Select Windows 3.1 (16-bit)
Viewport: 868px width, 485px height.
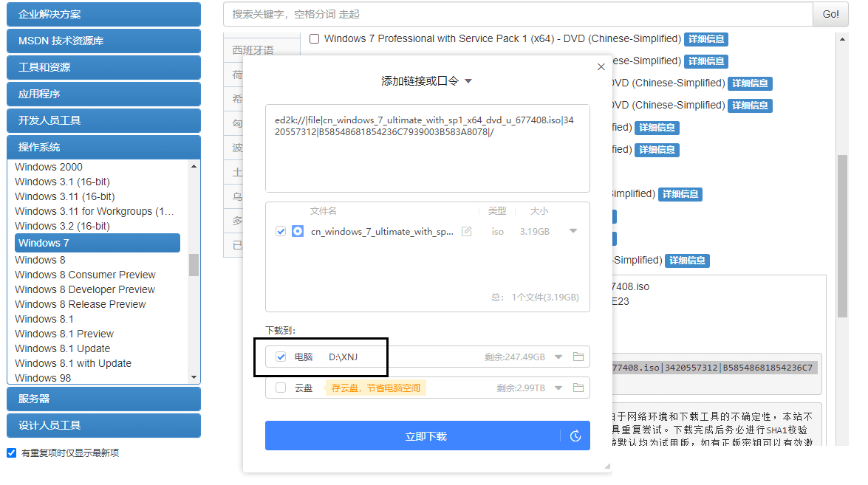pos(63,182)
